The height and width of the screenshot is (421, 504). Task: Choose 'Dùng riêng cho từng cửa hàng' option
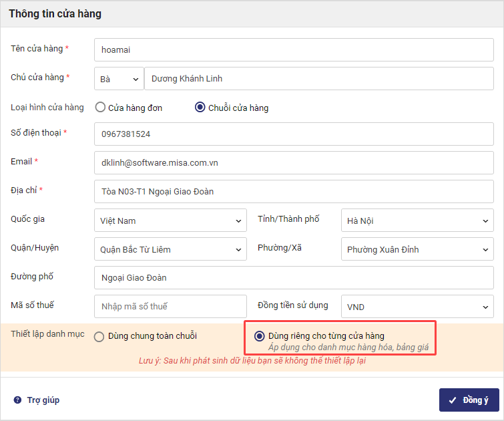pos(259,336)
